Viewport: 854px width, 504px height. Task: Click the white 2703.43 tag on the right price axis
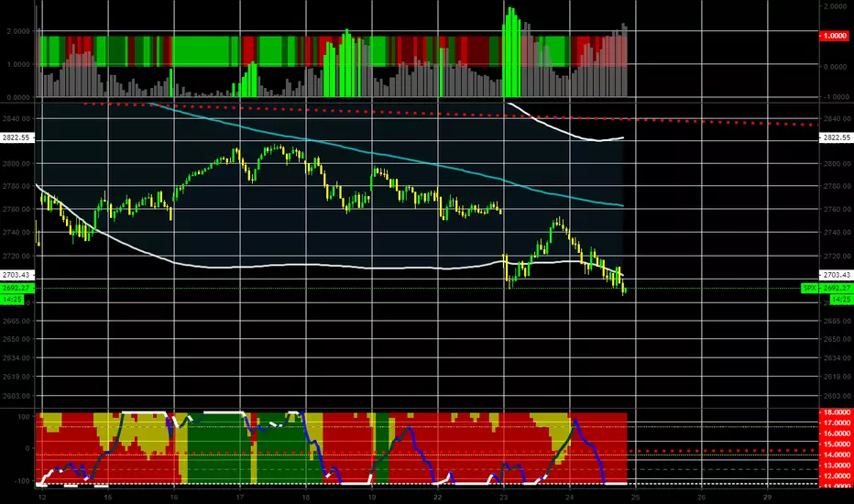click(x=836, y=275)
